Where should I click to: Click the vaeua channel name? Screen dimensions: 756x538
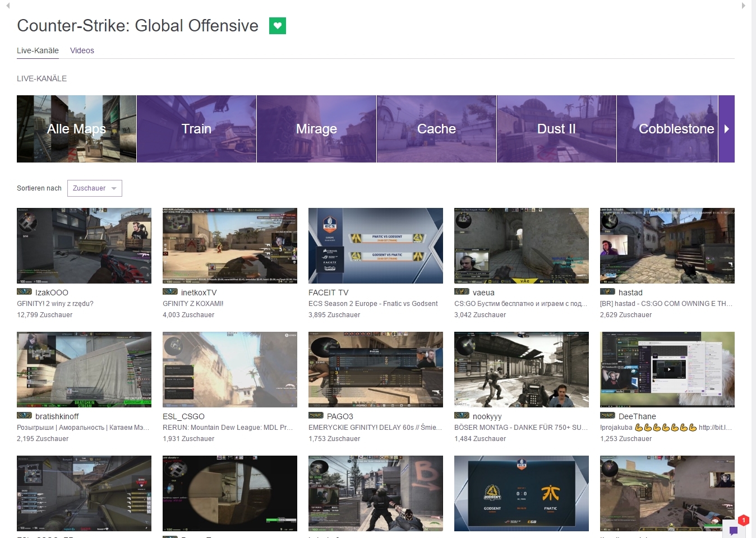[x=483, y=293]
